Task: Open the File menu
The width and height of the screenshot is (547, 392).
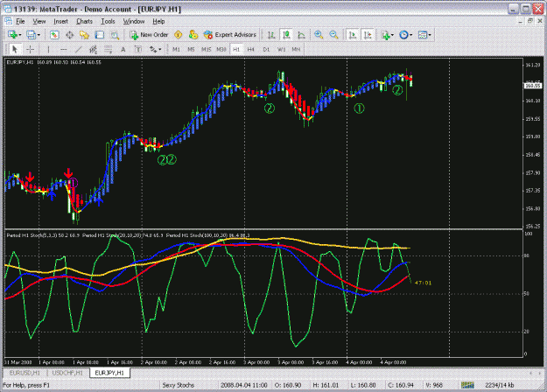Action: click(x=20, y=21)
